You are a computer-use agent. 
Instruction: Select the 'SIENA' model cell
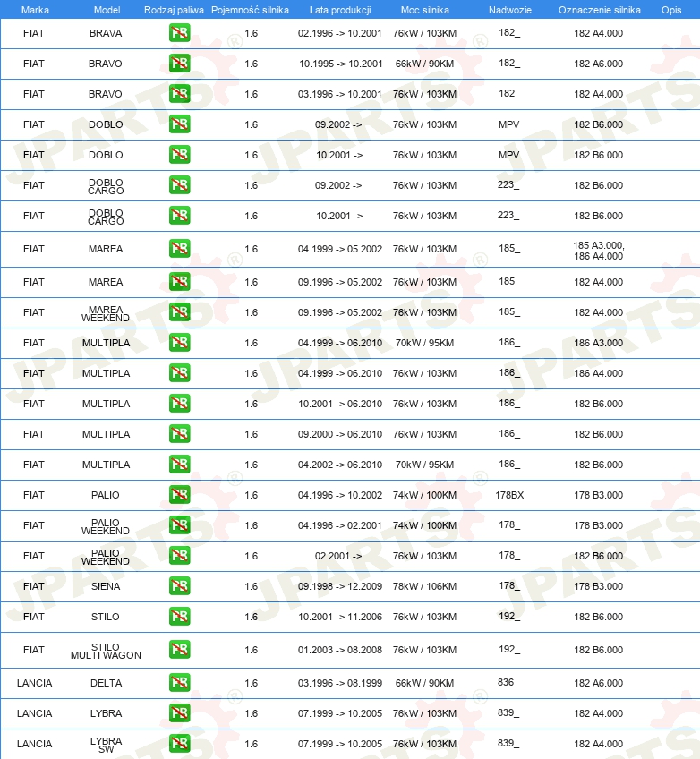tap(106, 586)
